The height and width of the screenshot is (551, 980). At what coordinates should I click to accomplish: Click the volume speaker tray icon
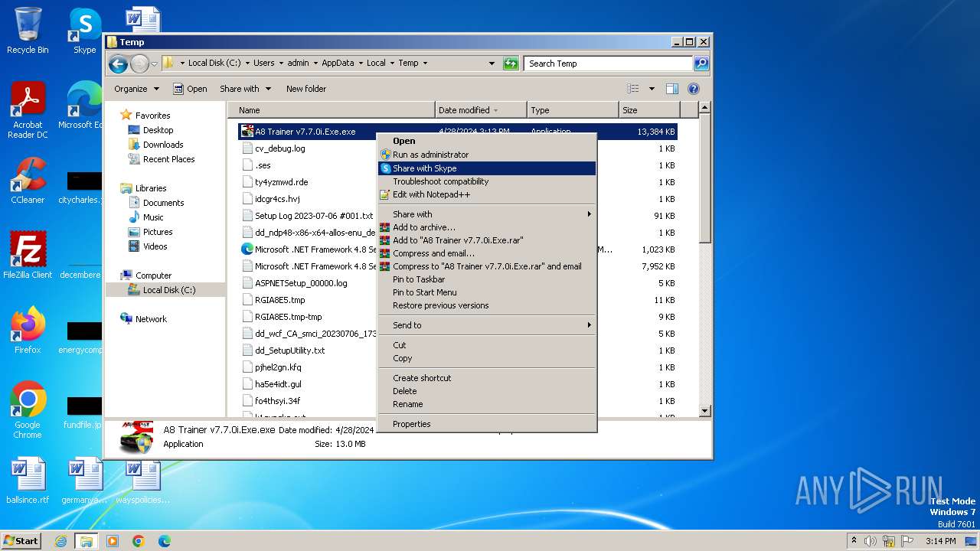pos(870,541)
